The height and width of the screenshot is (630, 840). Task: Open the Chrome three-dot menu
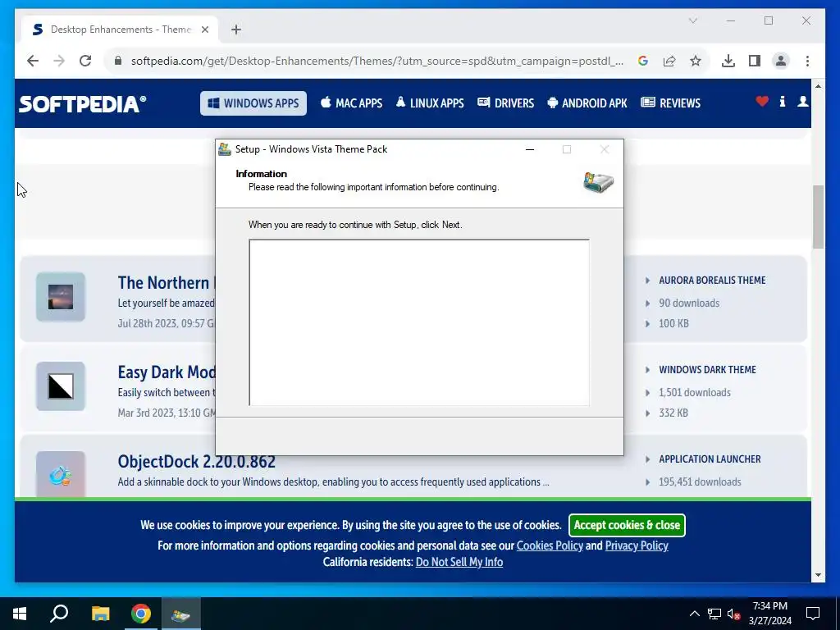(807, 61)
